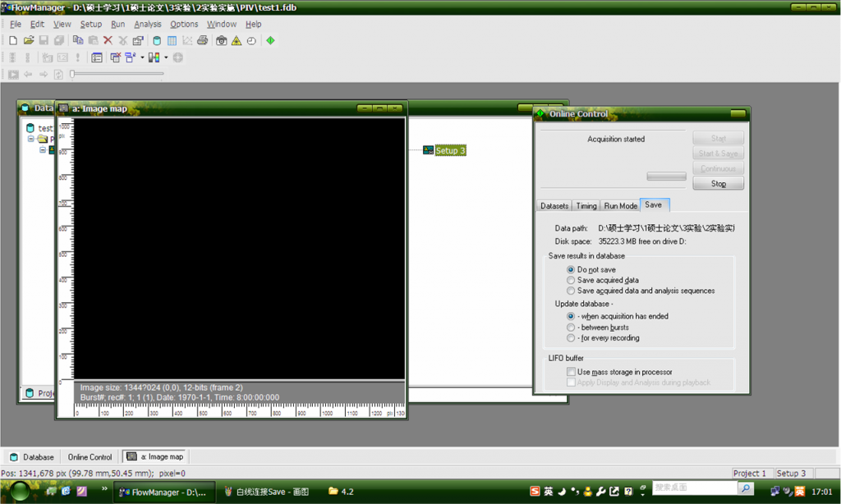Switch to Database window tab at bottom
The height and width of the screenshot is (504, 841).
pos(32,457)
